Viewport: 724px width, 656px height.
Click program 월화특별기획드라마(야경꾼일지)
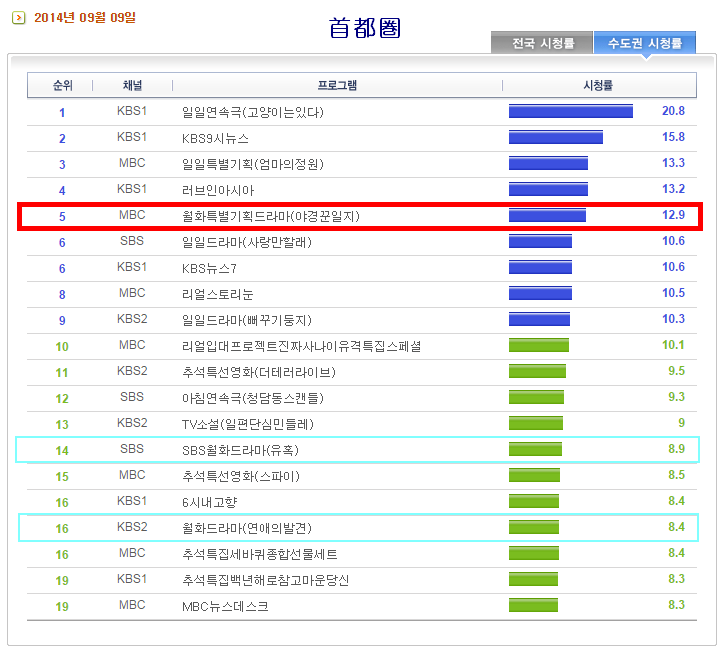pos(271,216)
